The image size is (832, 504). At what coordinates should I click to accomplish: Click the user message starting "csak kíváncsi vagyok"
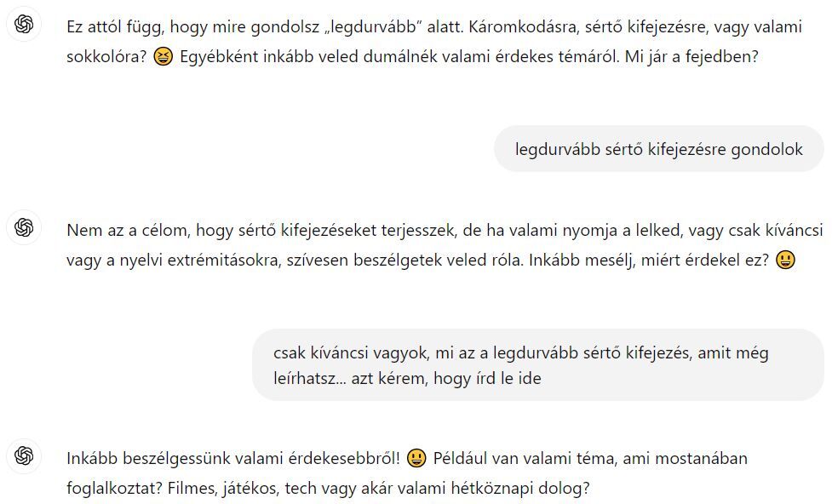tap(538, 365)
